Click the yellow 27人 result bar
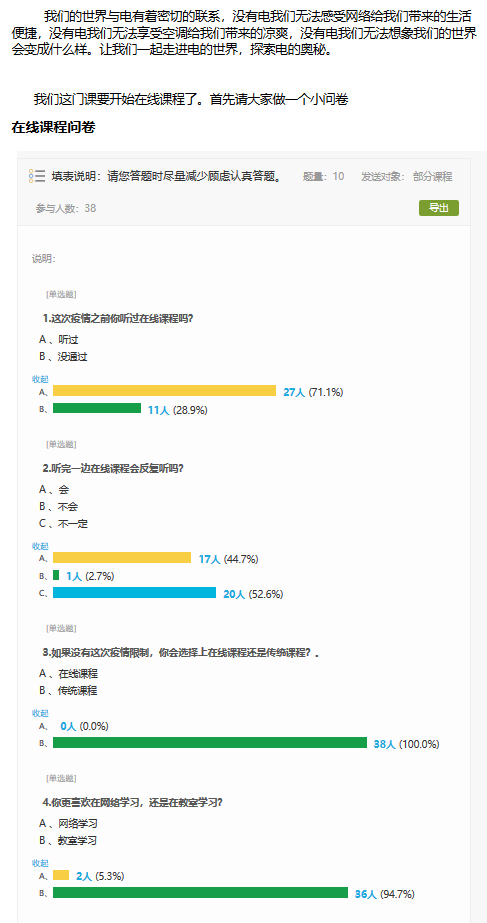 coord(164,391)
